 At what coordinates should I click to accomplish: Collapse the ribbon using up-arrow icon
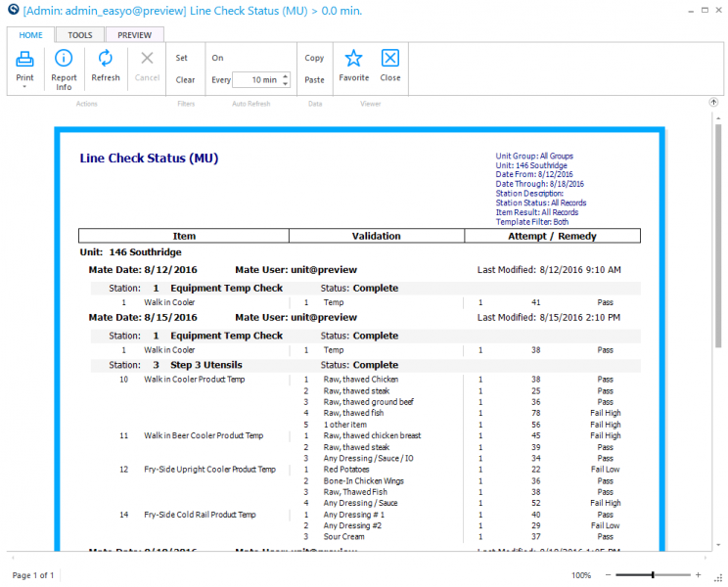[713, 102]
